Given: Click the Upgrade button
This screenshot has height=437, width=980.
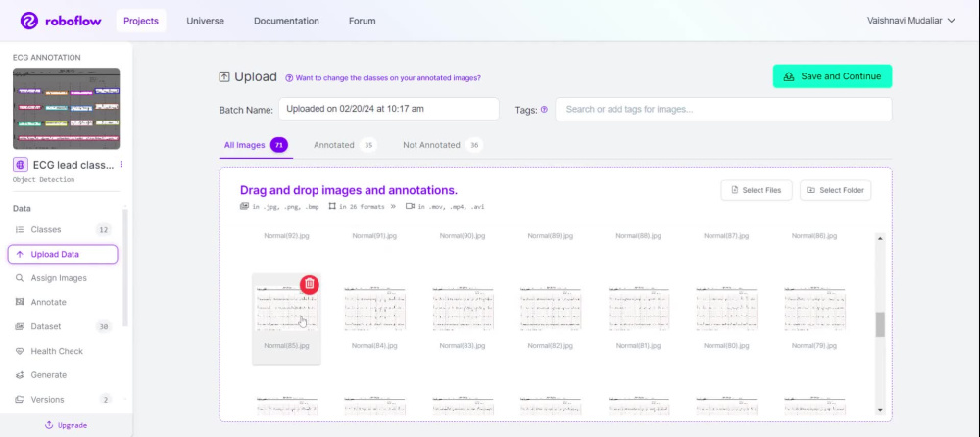Looking at the screenshot, I should [67, 425].
